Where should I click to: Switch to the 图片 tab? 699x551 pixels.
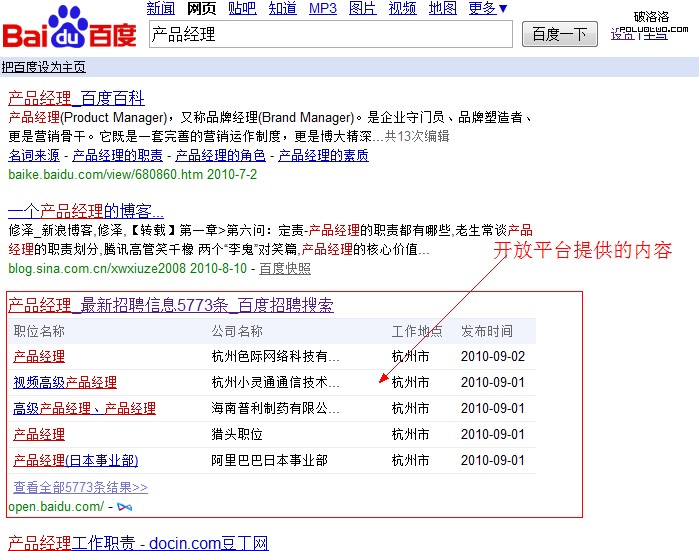[x=362, y=8]
